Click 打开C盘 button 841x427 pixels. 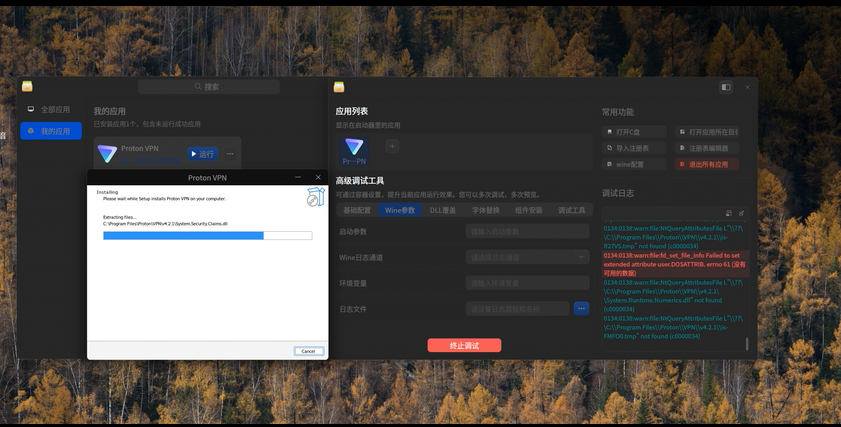(x=634, y=131)
